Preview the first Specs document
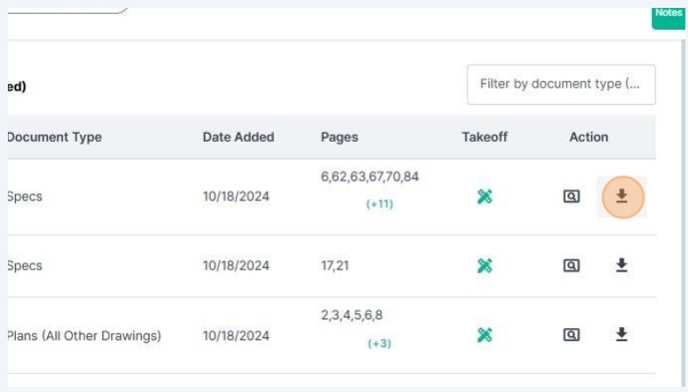Viewport: 688px width, 392px height. [x=571, y=196]
